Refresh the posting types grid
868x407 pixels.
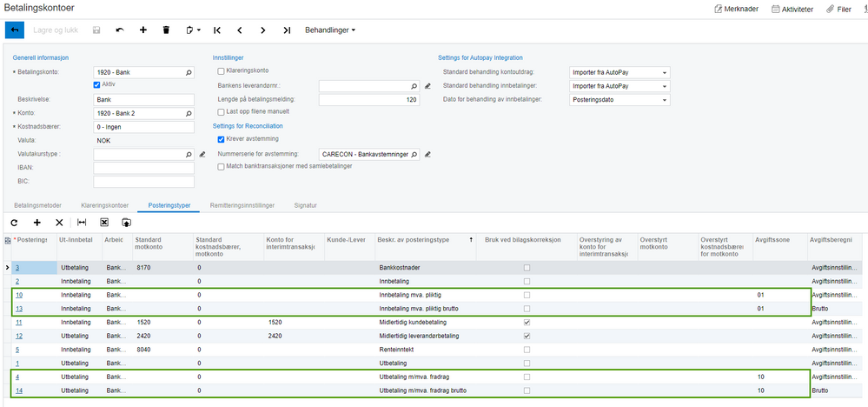(15, 222)
